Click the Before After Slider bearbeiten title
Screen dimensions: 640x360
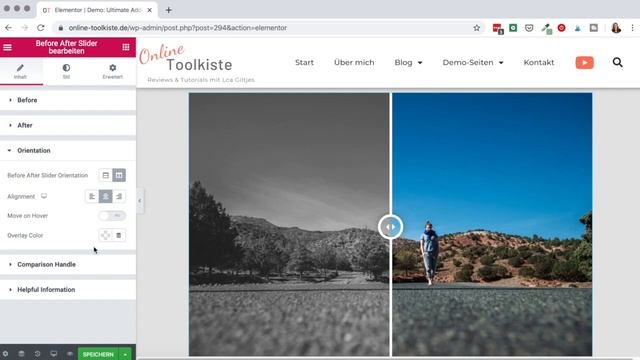click(x=67, y=47)
